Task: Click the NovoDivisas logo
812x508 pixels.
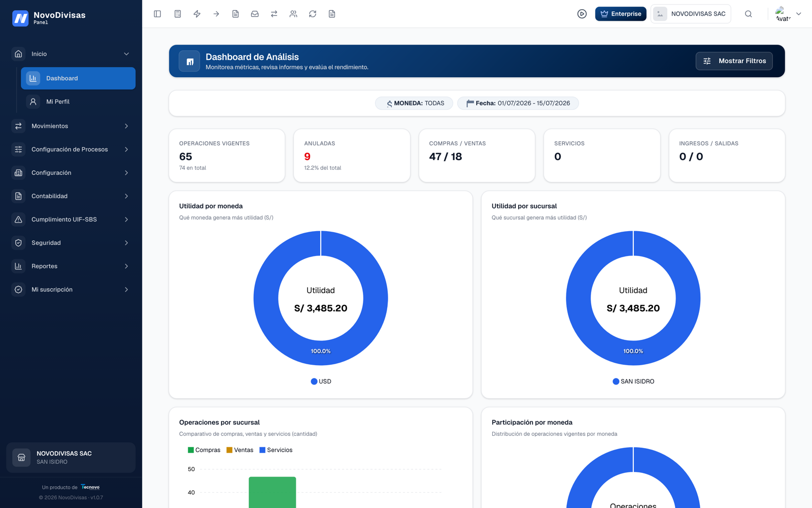Action: pos(20,18)
